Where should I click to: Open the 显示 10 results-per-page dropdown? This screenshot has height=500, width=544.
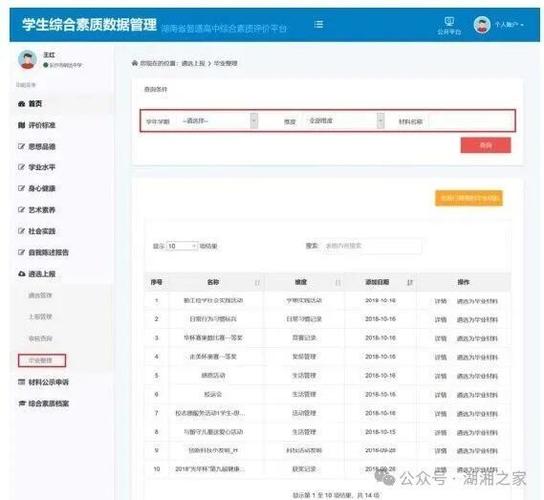point(182,246)
